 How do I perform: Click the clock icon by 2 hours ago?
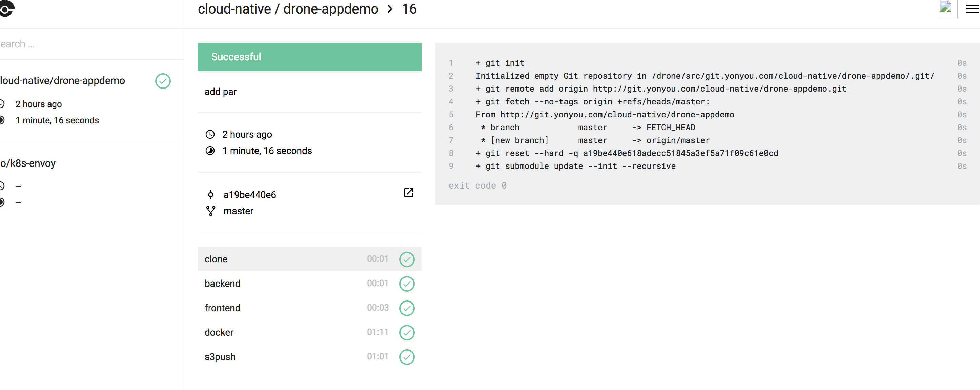click(210, 134)
